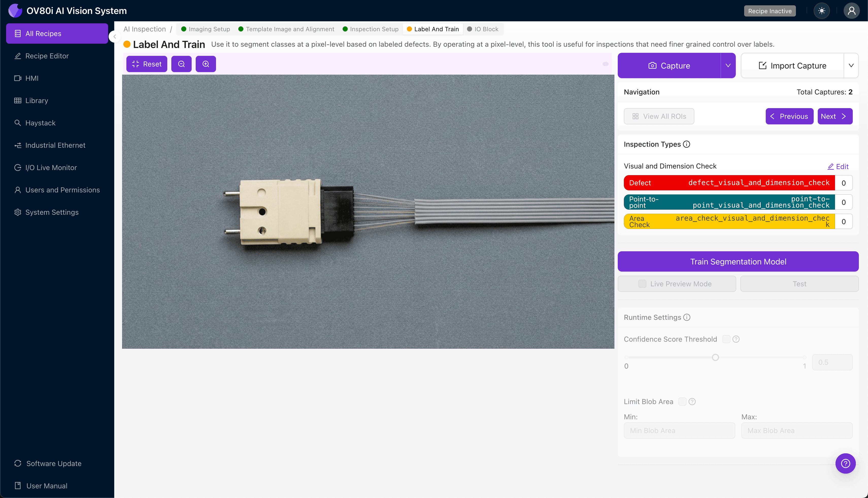Enable the Limit Blob Area option
This screenshot has width=868, height=498.
pyautogui.click(x=683, y=401)
